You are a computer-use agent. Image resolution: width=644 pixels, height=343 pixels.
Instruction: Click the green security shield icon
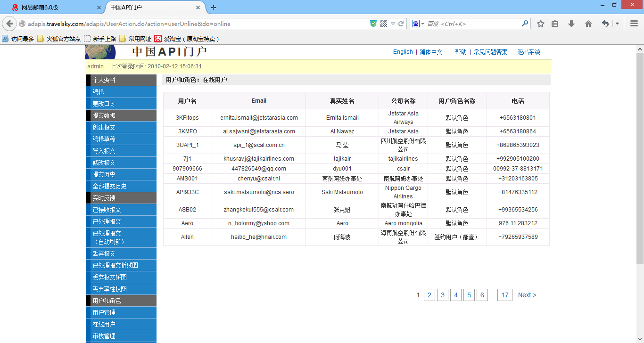(373, 24)
